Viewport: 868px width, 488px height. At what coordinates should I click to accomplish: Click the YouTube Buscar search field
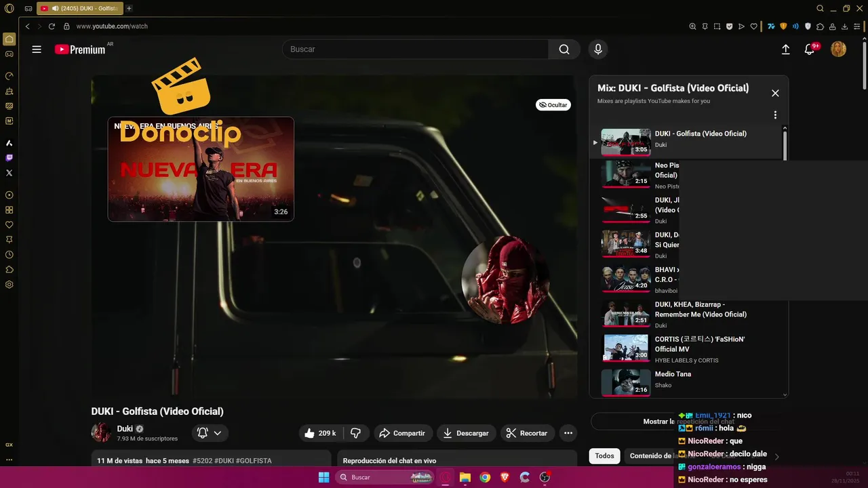pos(415,49)
